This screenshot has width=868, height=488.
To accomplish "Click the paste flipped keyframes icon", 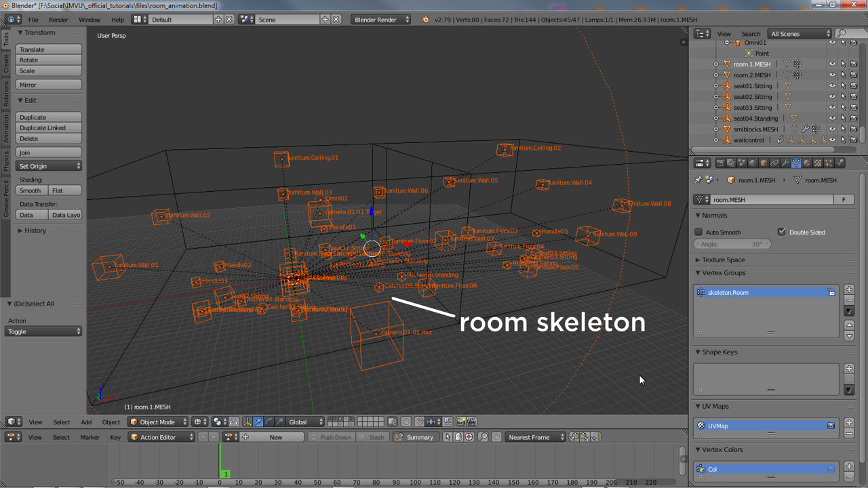I will [x=595, y=437].
